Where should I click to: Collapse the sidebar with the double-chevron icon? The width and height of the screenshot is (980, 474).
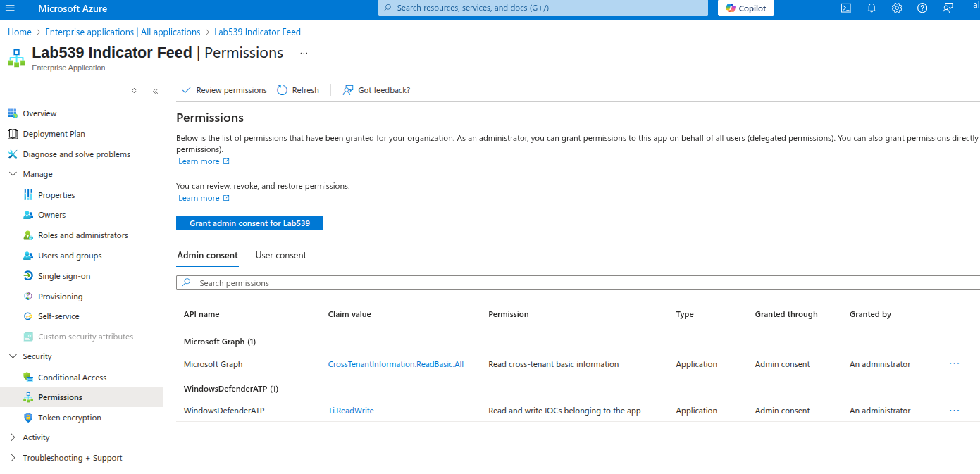click(x=155, y=91)
